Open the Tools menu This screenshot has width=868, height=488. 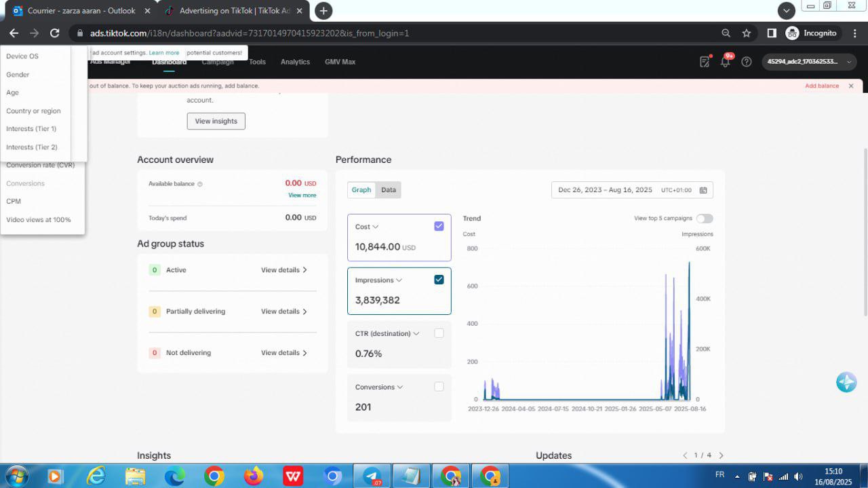(257, 62)
